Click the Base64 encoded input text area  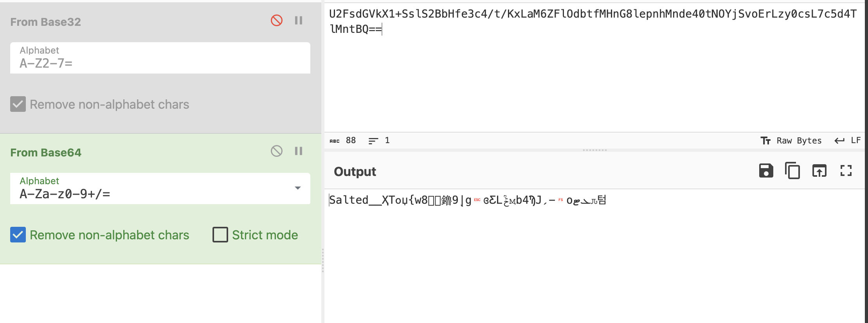[x=587, y=78]
